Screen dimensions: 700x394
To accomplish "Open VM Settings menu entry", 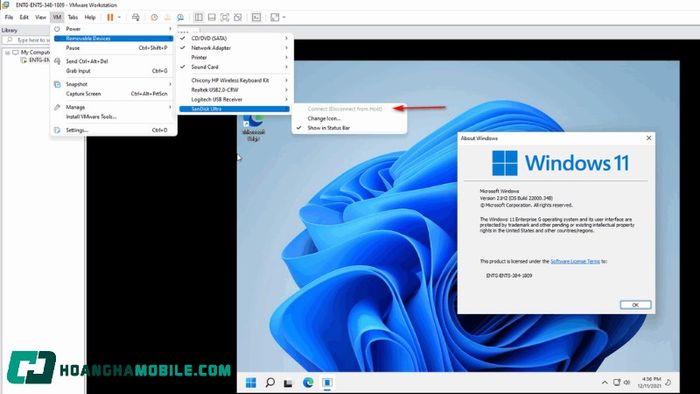I will tap(113, 130).
